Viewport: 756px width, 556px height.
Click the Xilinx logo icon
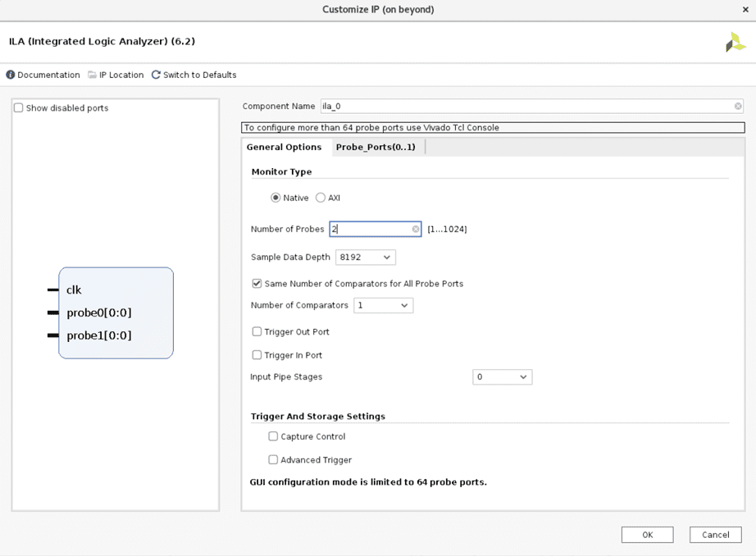(x=736, y=42)
